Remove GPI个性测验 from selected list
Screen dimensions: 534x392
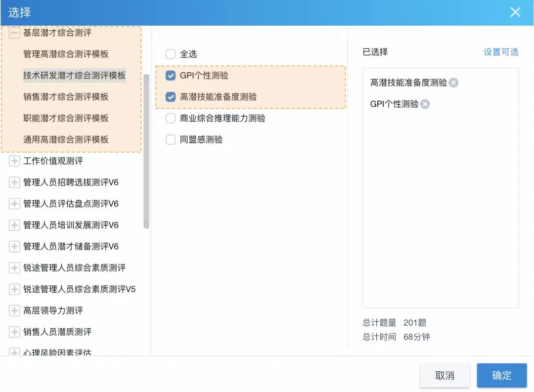425,104
